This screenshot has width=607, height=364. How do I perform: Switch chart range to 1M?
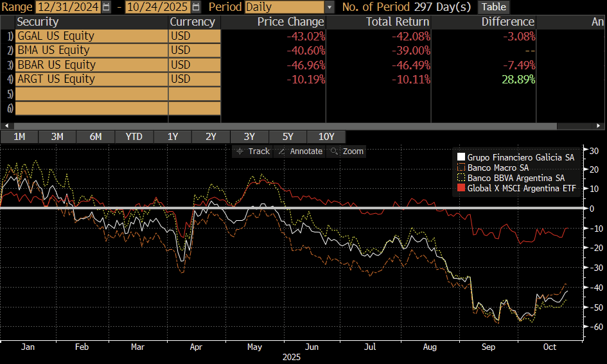pos(19,137)
